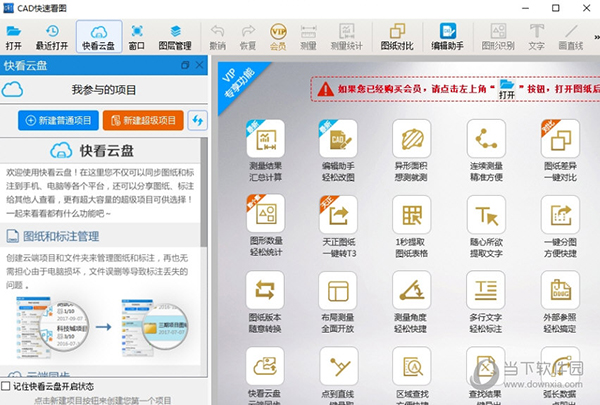Open 点到直线 distance feature icon

coord(338,366)
